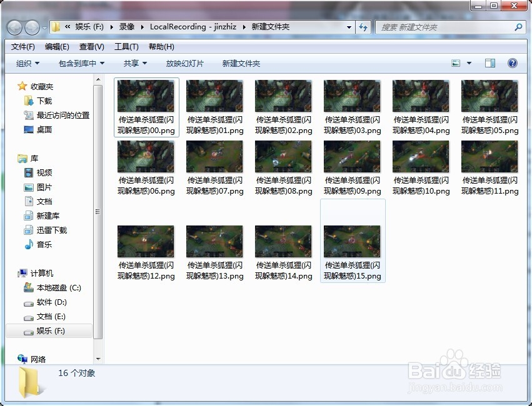Select thumbnail ending 08.png
The height and width of the screenshot is (406, 532).
point(283,157)
